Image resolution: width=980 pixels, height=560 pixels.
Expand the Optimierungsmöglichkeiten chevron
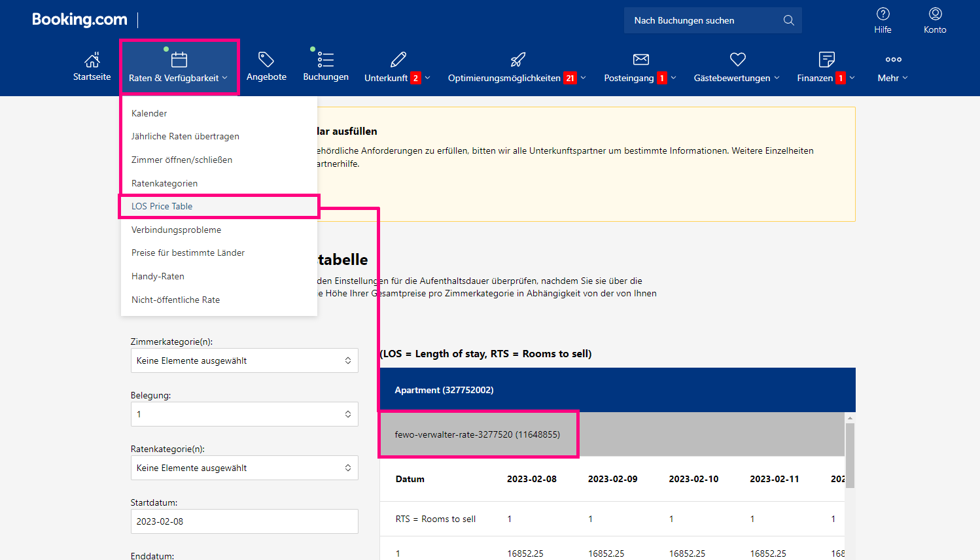pos(584,78)
